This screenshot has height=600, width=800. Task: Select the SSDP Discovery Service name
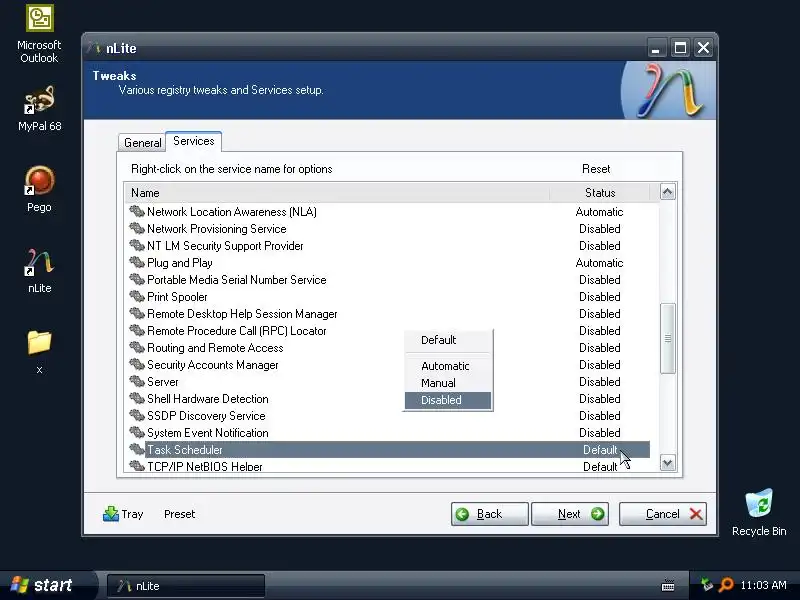pos(206,415)
